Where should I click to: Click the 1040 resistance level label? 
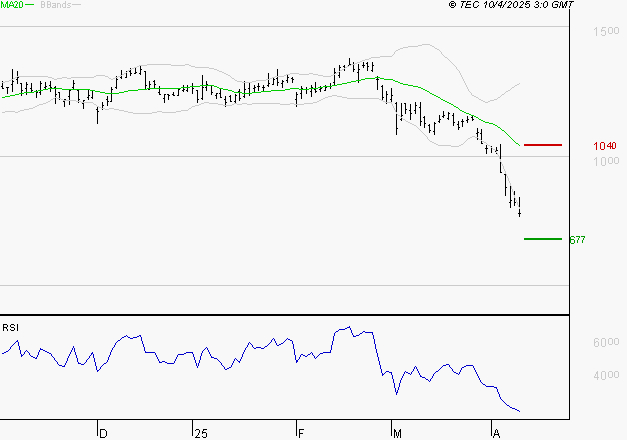point(604,146)
